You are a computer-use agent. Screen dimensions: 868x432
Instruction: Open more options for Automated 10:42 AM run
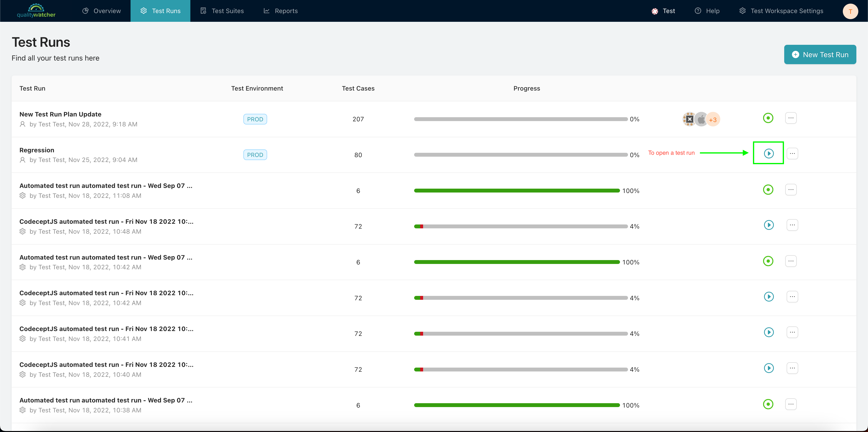(x=790, y=261)
